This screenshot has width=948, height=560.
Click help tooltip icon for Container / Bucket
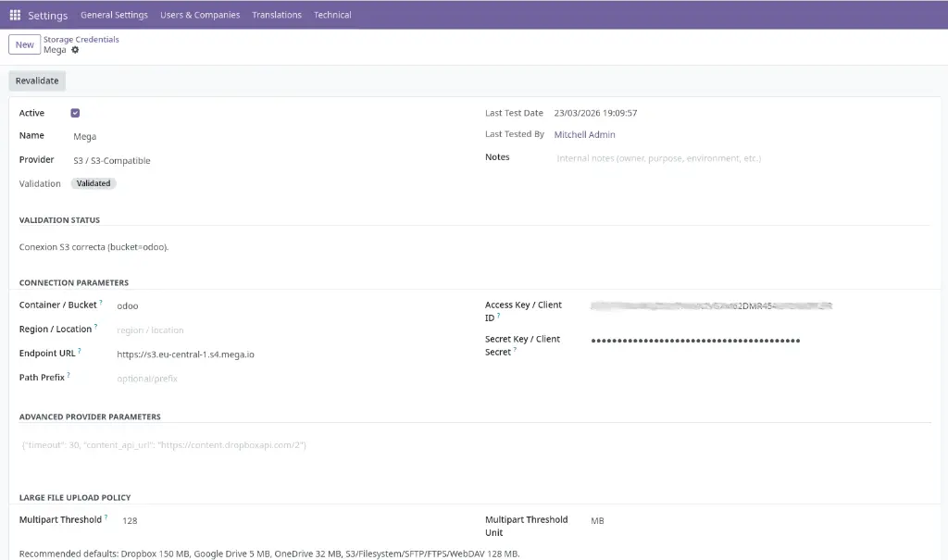pyautogui.click(x=101, y=303)
